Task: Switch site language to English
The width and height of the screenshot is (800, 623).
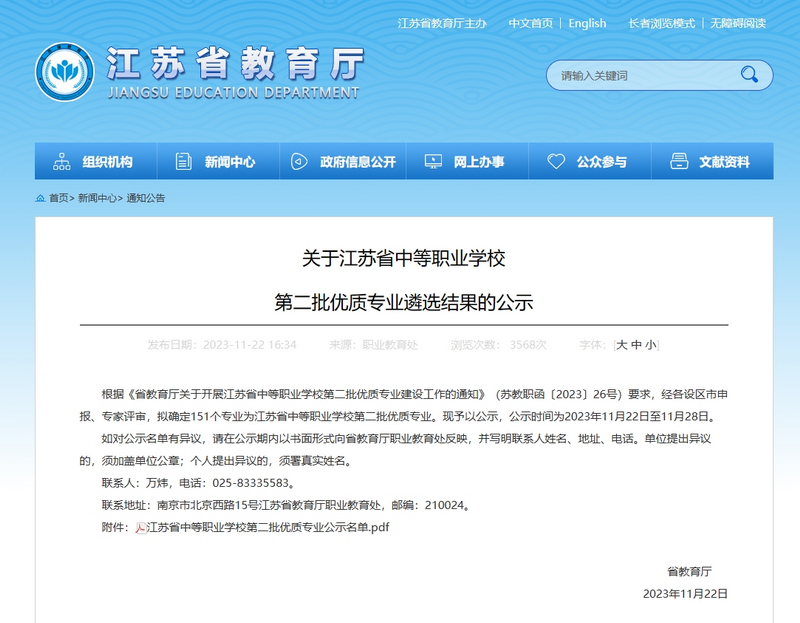Action: (586, 22)
